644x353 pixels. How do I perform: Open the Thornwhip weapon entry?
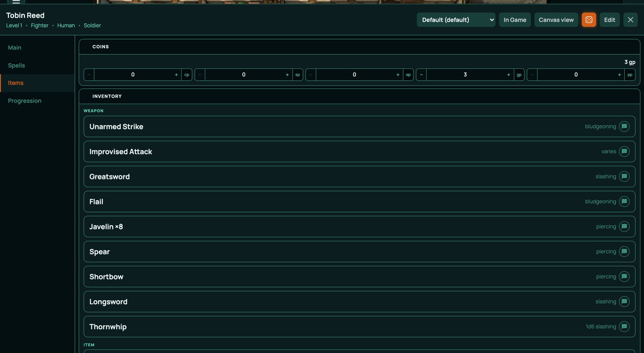pyautogui.click(x=359, y=326)
